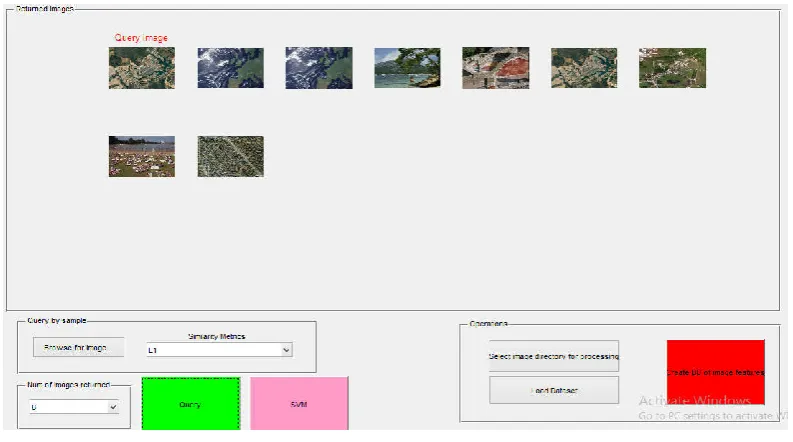Select the dark green aerial fields thumbnail
The width and height of the screenshot is (793, 442).
pyautogui.click(x=672, y=68)
